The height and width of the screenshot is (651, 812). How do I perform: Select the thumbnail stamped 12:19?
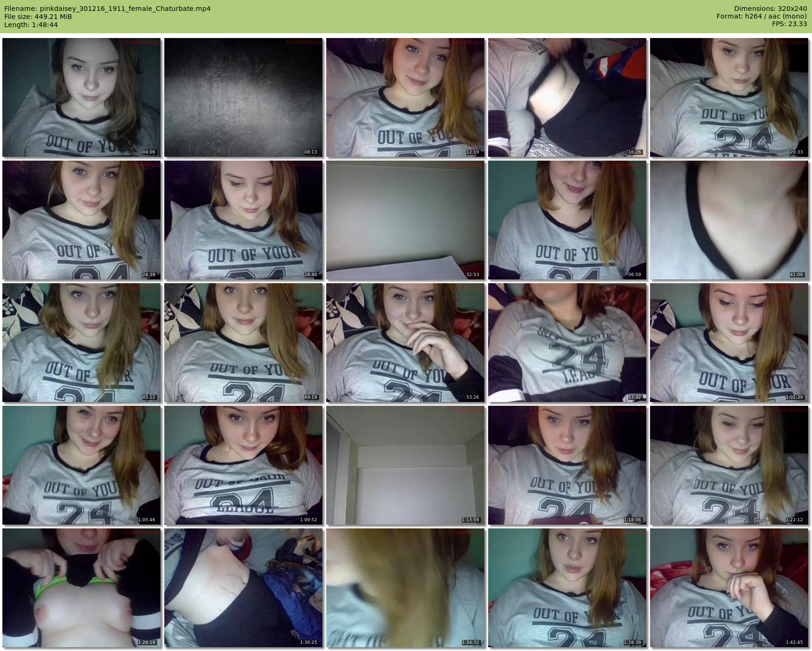(406, 97)
